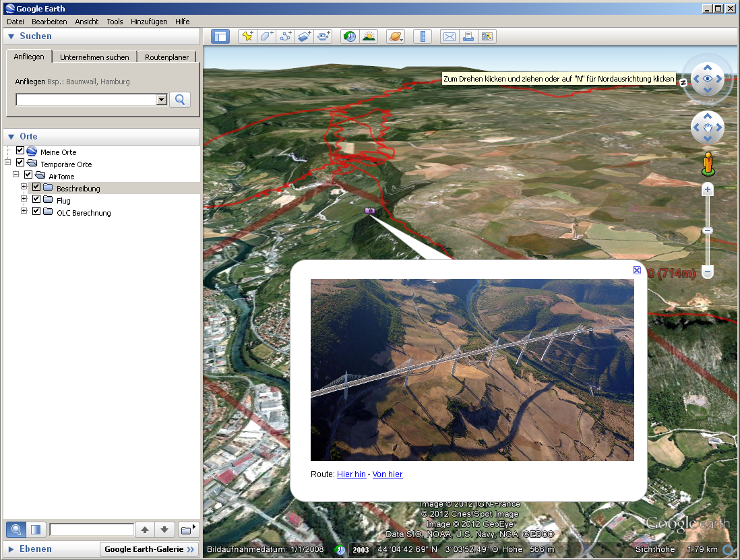This screenshot has height=560, width=740.
Task: Open the add folder button in places
Action: pyautogui.click(x=188, y=530)
